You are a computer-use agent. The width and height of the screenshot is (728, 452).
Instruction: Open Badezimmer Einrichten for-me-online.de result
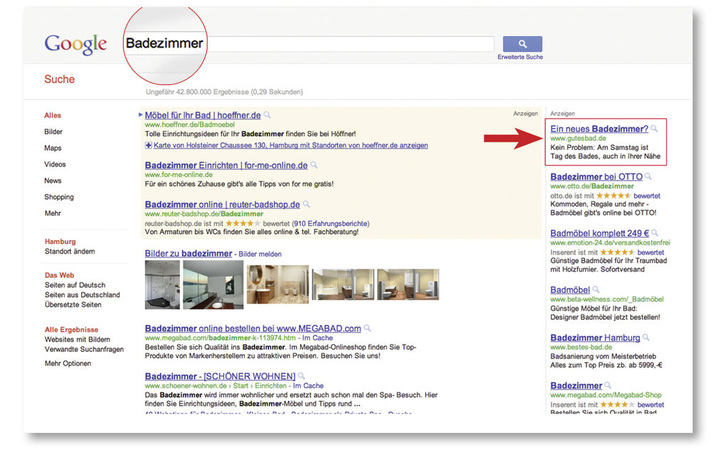click(226, 165)
